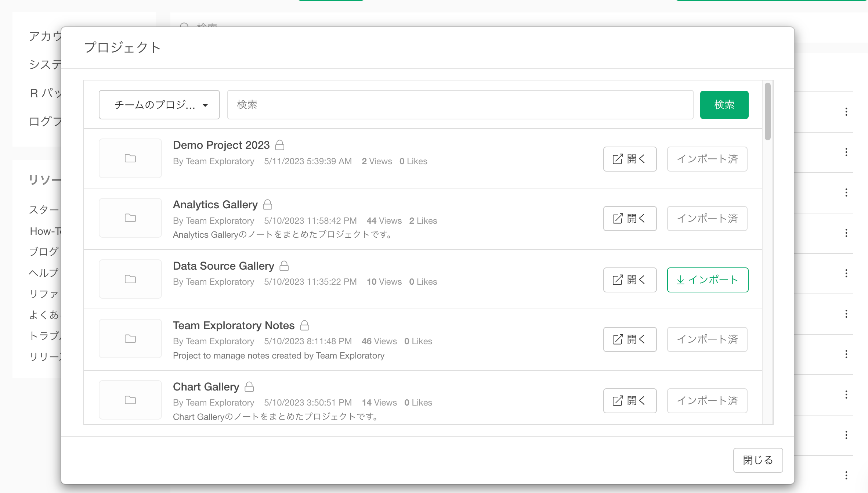The image size is (868, 493).
Task: Open the topmost three-dot menu on right edge
Action: coord(846,112)
